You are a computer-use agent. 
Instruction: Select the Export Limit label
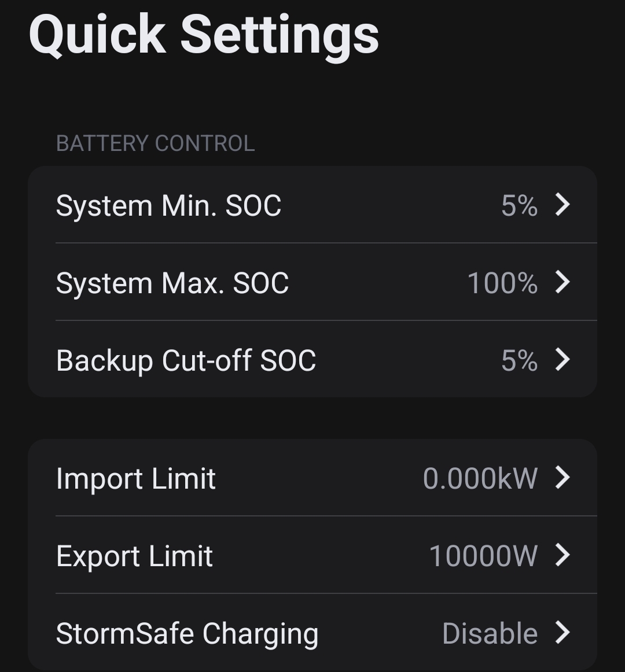tap(134, 556)
